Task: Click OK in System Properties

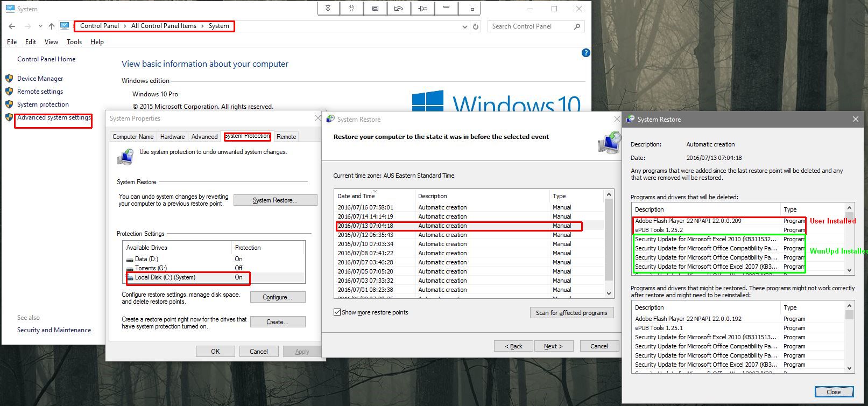Action: [x=215, y=352]
